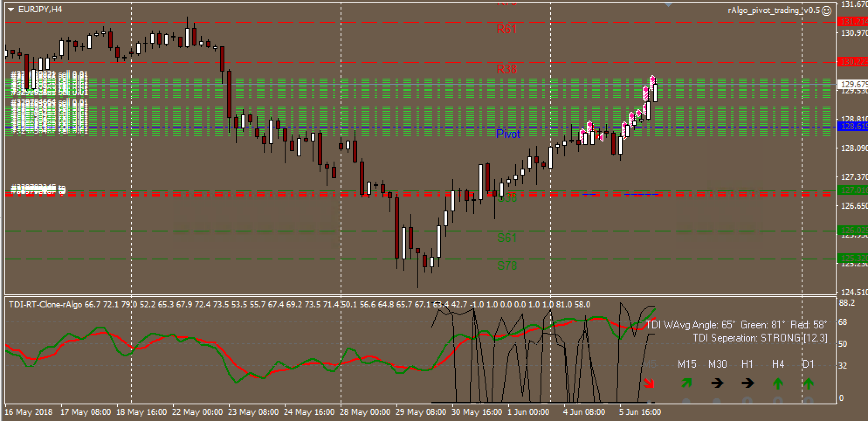Select the S61 support level label

507,238
